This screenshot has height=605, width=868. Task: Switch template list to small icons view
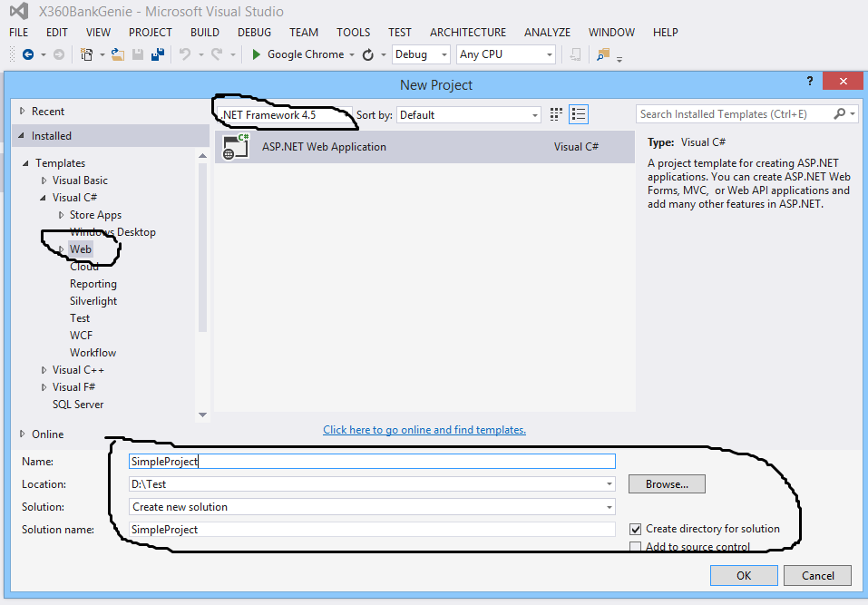[x=555, y=113]
